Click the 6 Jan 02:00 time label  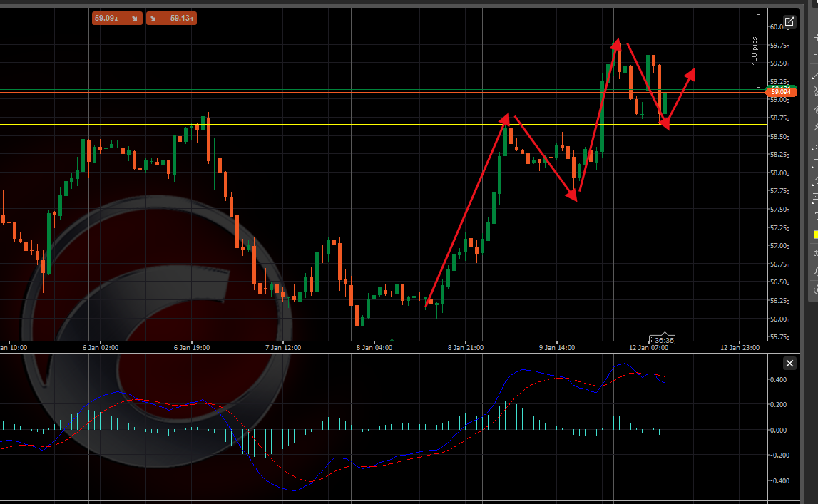(100, 348)
